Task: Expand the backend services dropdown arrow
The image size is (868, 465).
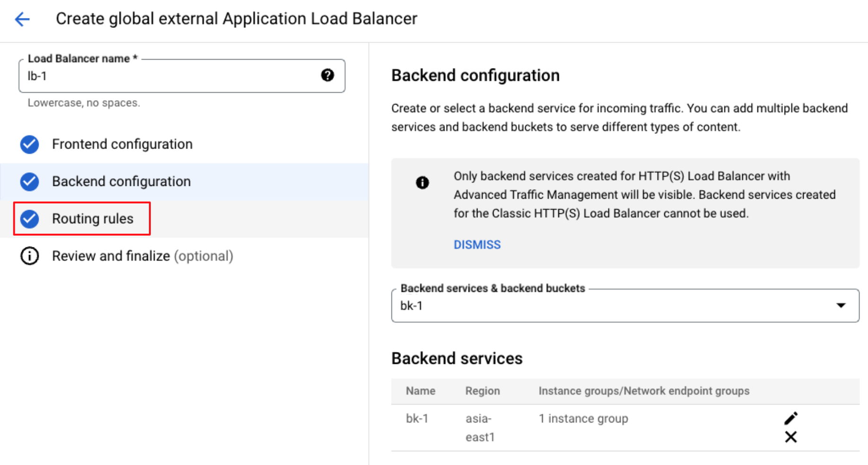Action: click(x=841, y=306)
